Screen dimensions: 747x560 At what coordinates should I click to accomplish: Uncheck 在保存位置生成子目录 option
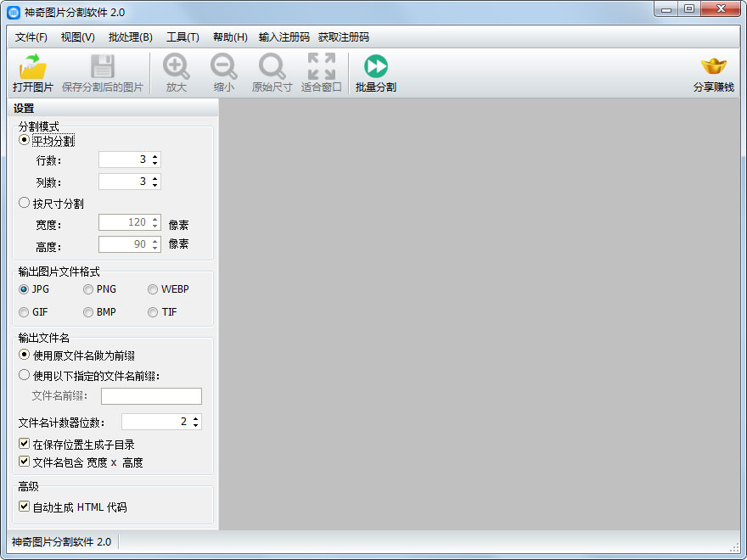click(x=24, y=444)
